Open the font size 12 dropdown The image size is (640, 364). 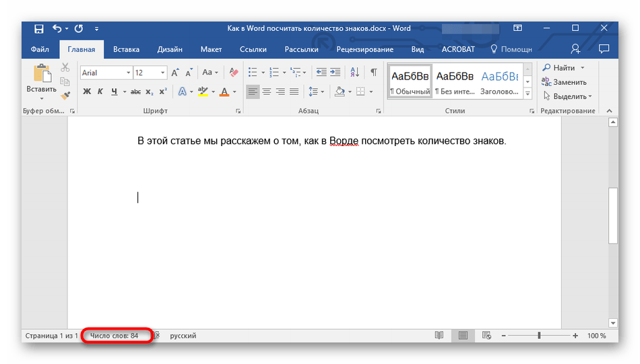[x=162, y=73]
